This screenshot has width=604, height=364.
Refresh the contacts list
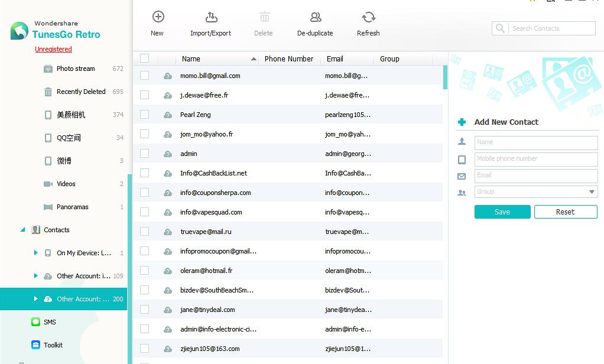368,18
